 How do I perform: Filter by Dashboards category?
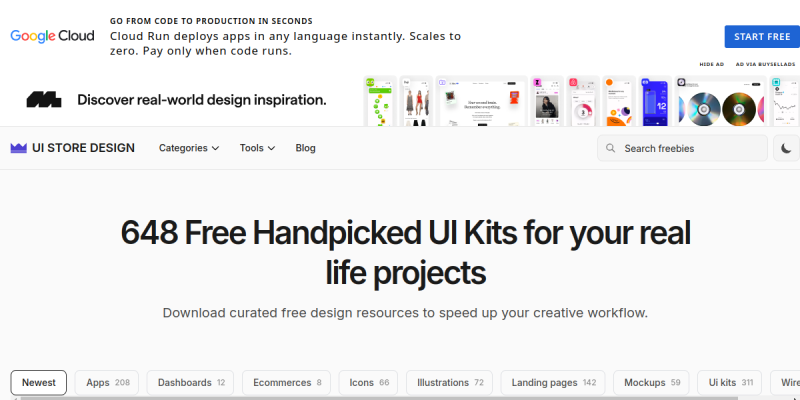pos(190,383)
